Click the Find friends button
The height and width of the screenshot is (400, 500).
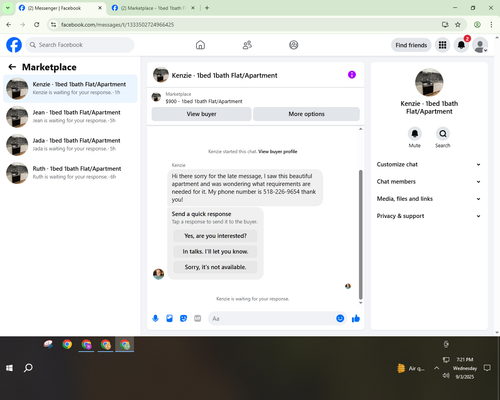coord(411,45)
